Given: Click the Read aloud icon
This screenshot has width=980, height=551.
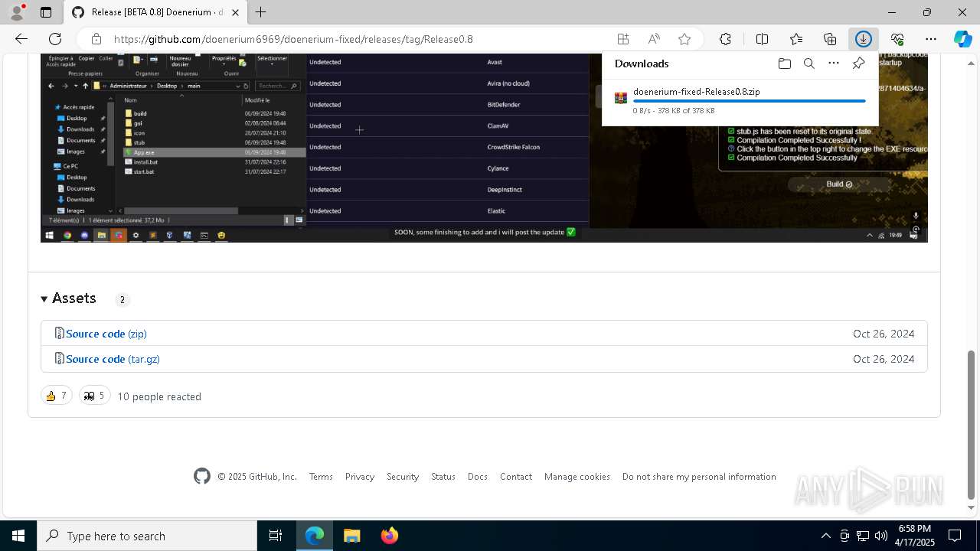Looking at the screenshot, I should click(654, 39).
